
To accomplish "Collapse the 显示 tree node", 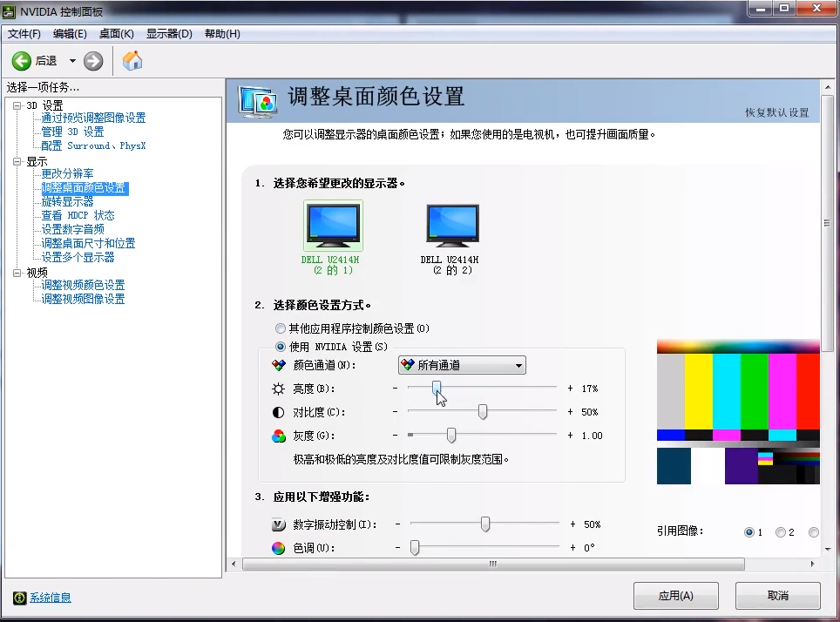I will tap(17, 161).
